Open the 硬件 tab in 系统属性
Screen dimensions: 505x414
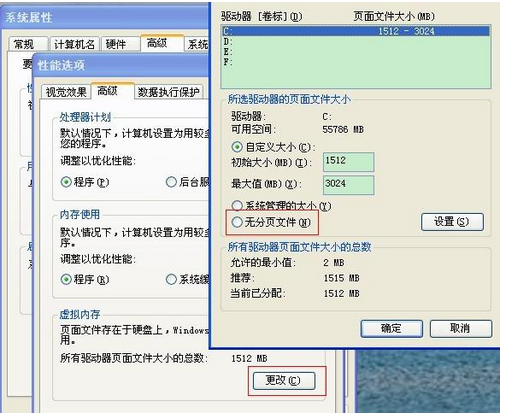[x=120, y=44]
